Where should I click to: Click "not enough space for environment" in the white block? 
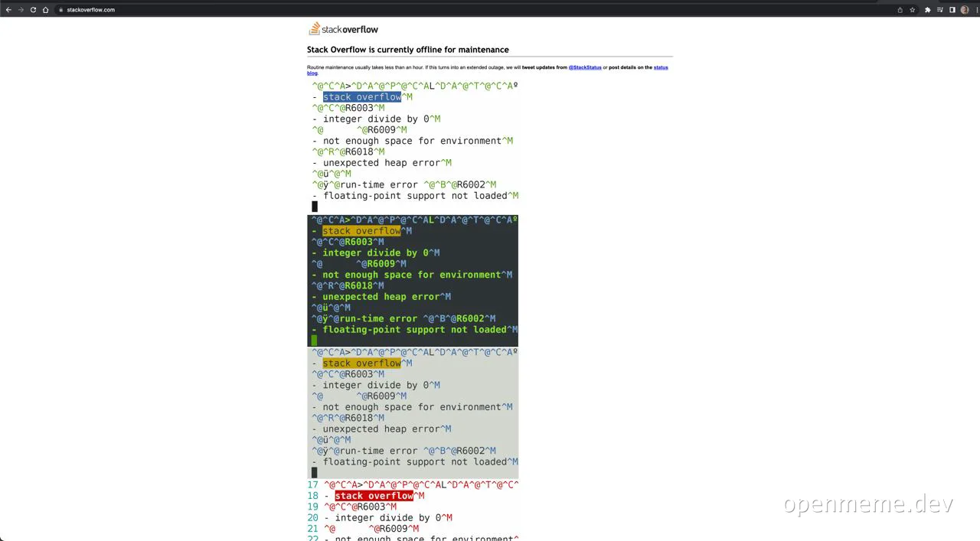pos(412,141)
